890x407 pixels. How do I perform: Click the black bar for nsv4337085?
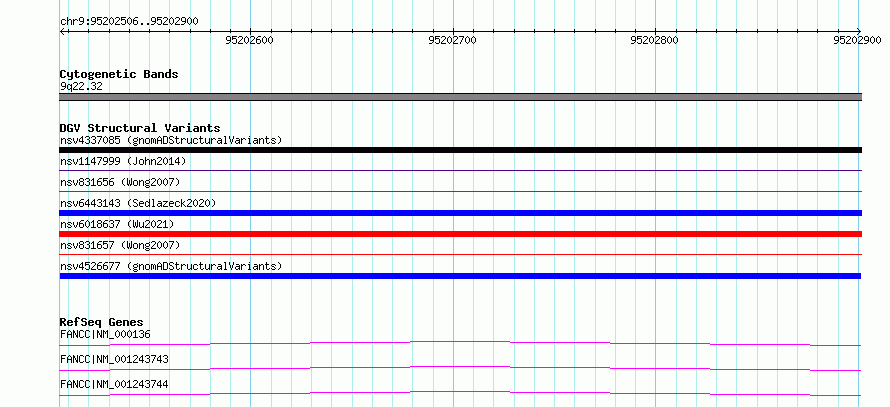(460, 150)
